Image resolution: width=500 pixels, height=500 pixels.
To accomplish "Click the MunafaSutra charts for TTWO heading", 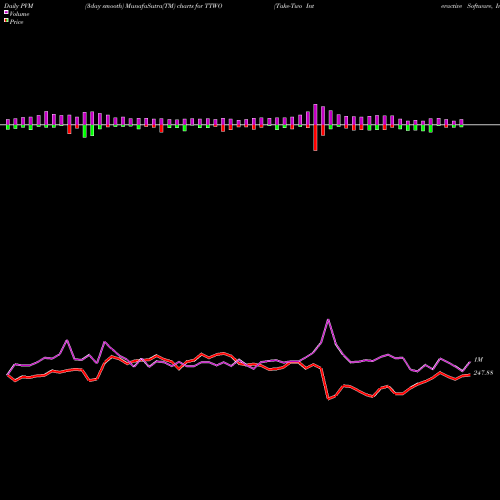I will click(153, 6).
